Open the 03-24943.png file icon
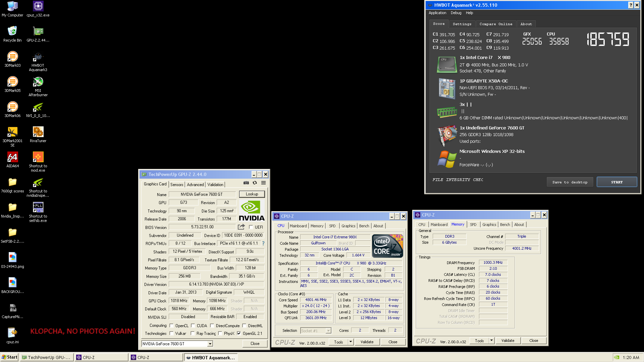 [12, 260]
